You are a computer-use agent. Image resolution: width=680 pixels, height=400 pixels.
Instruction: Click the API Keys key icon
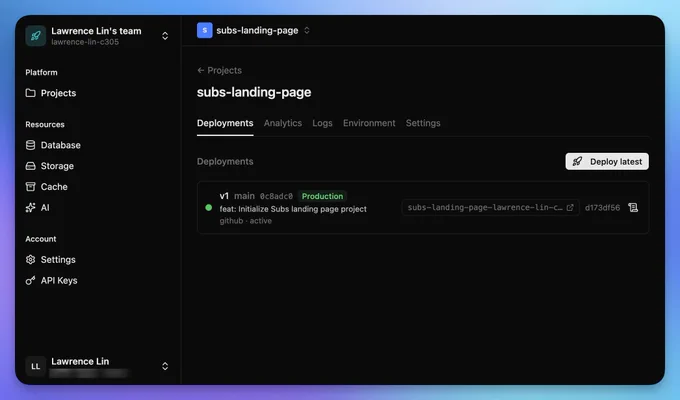click(30, 280)
